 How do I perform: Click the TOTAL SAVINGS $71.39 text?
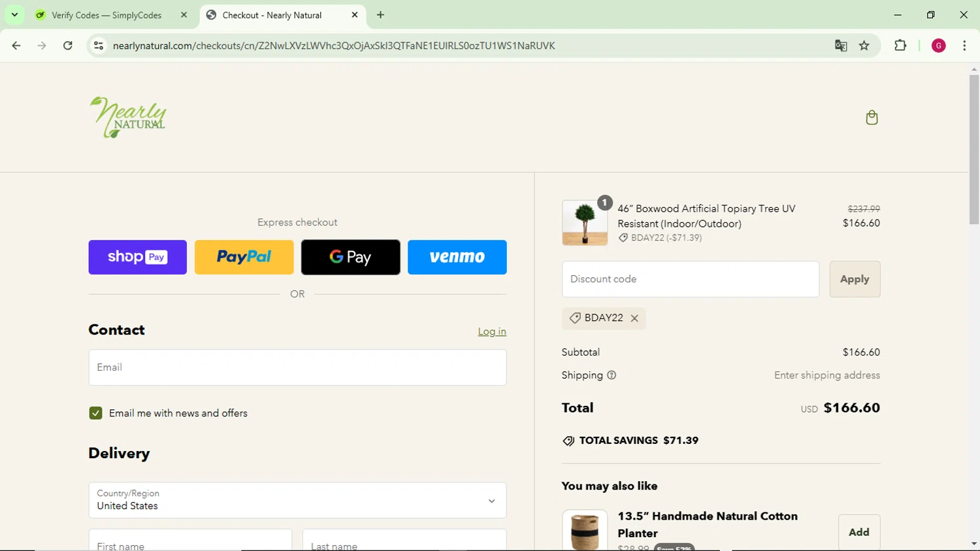(639, 441)
